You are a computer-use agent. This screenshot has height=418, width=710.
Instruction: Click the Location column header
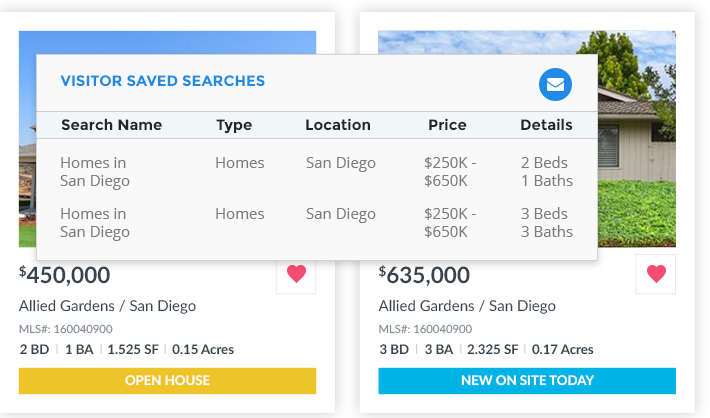(338, 125)
